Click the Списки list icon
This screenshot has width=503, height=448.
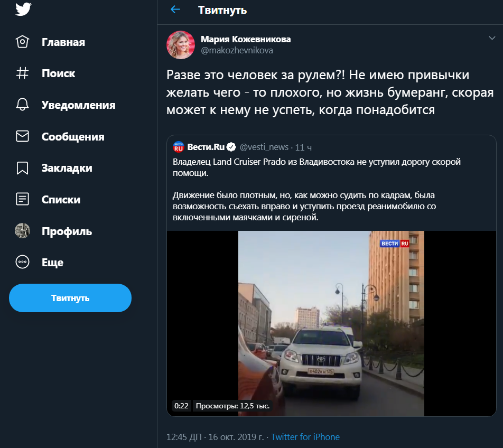tap(22, 199)
